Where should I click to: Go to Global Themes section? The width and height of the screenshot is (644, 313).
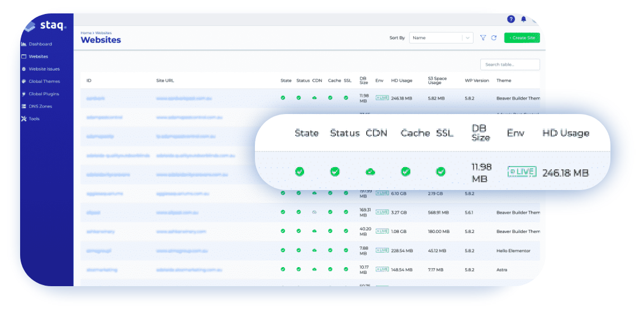(40, 82)
